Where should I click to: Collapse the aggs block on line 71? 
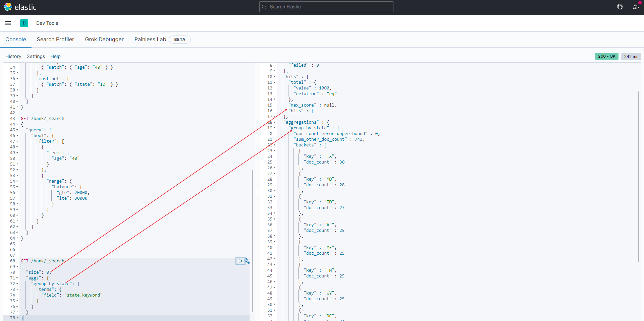point(17,278)
